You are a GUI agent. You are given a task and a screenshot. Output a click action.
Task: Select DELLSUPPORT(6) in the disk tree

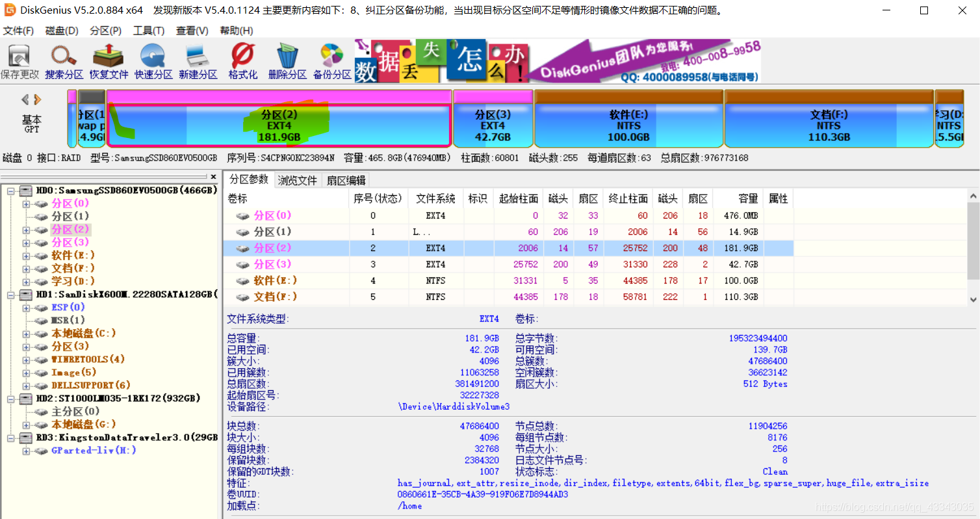[90, 385]
